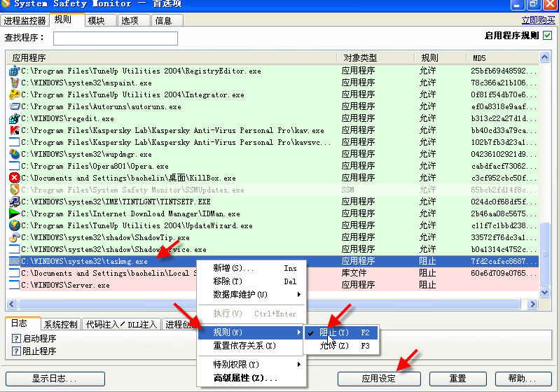
Task: Click the vertical scrollbar up arrow
Action: [x=544, y=57]
